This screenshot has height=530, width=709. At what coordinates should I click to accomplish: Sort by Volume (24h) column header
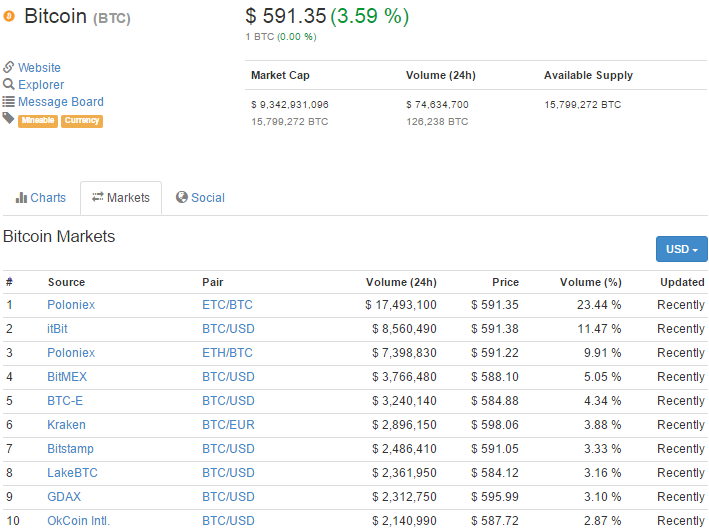tap(401, 282)
